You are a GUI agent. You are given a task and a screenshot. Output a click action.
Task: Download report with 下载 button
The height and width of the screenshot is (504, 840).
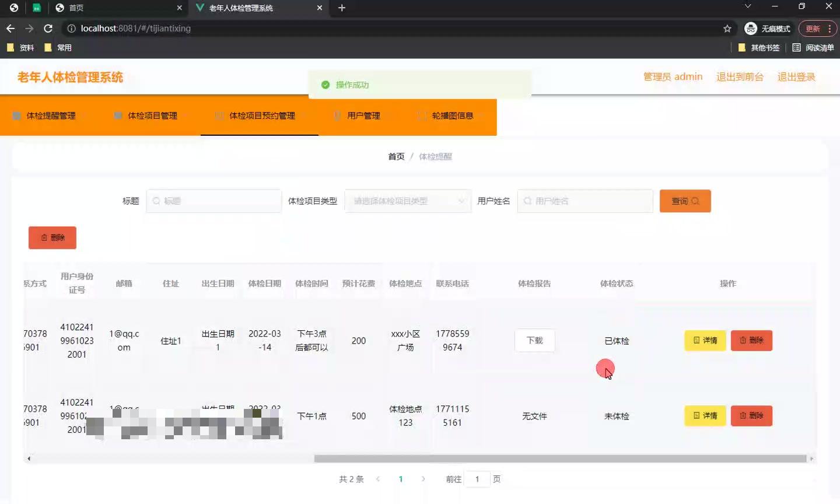pos(535,340)
